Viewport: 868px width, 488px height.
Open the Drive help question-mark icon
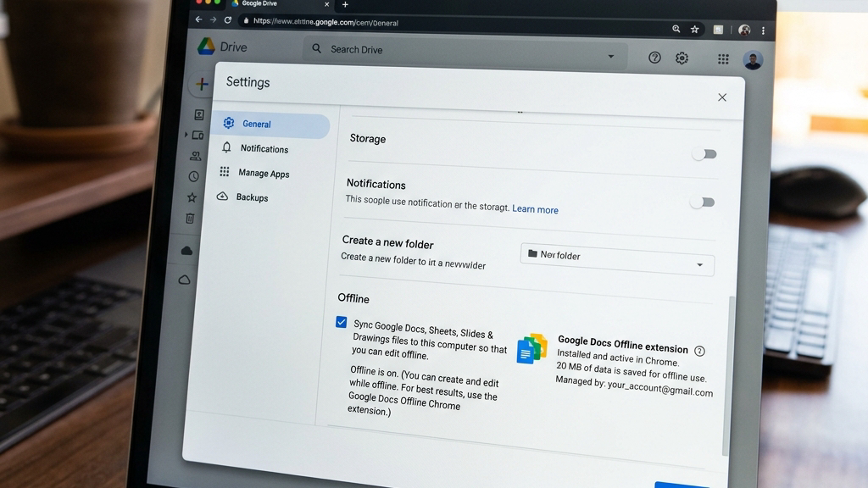[654, 58]
